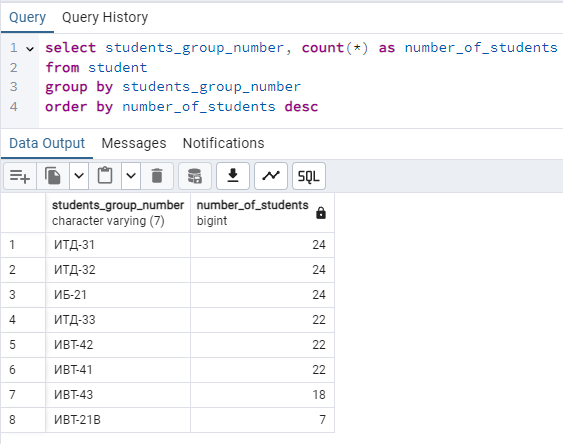Click the Save data changes database icon
Screen dimensions: 563x444
tap(195, 176)
